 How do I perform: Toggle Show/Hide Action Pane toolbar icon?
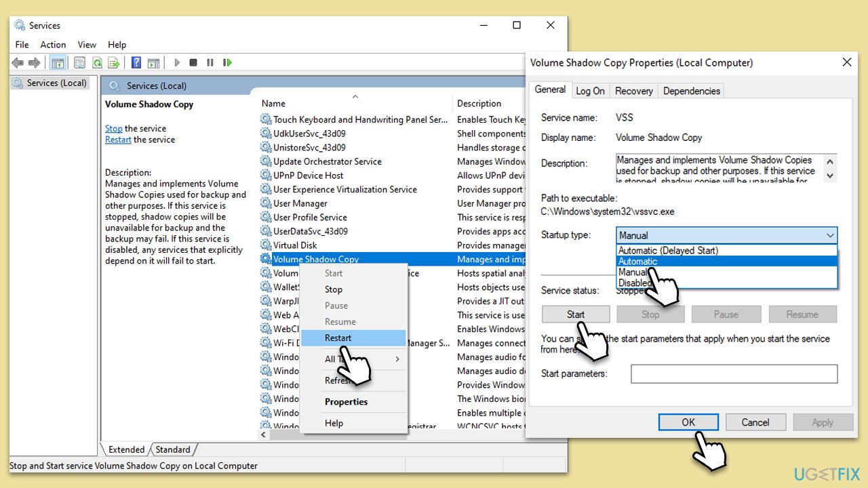154,62
